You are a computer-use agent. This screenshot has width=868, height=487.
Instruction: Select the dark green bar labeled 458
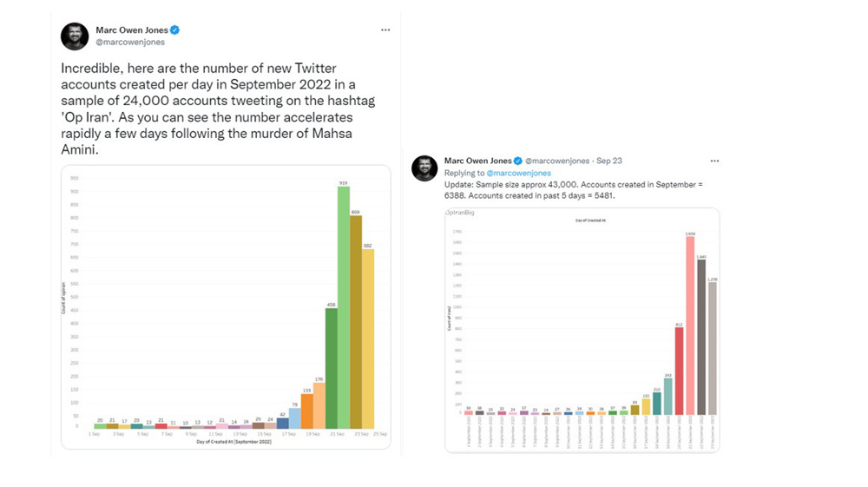332,368
